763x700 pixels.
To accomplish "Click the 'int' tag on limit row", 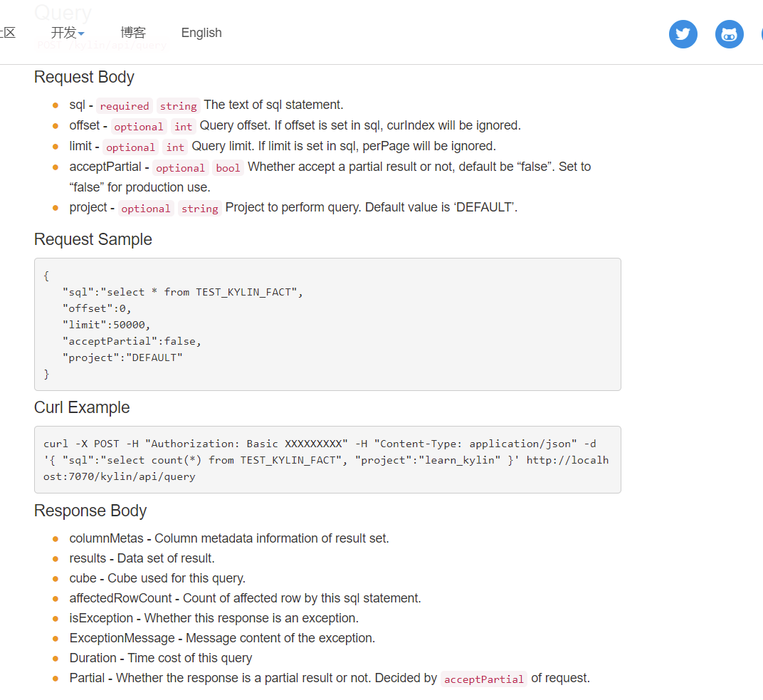I will [175, 147].
